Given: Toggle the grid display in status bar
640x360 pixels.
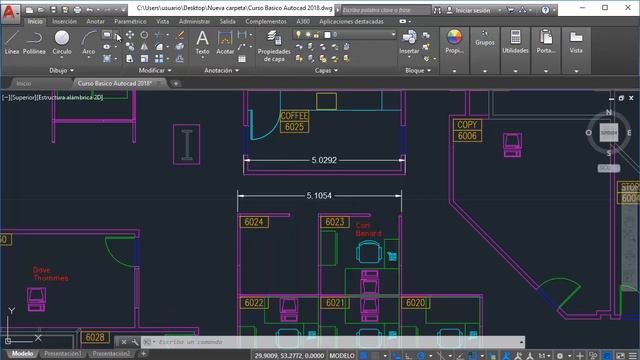Looking at the screenshot, I should pos(363,356).
